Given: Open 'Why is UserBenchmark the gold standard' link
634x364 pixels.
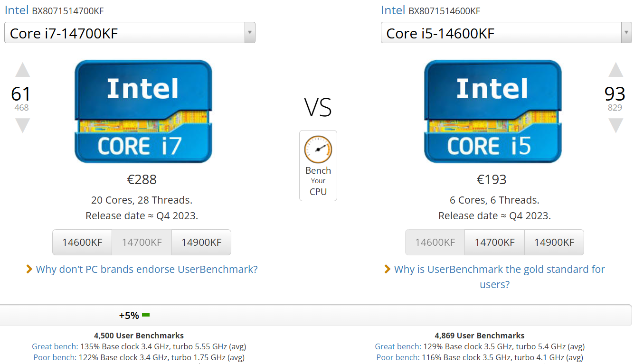Looking at the screenshot, I should click(x=499, y=270).
